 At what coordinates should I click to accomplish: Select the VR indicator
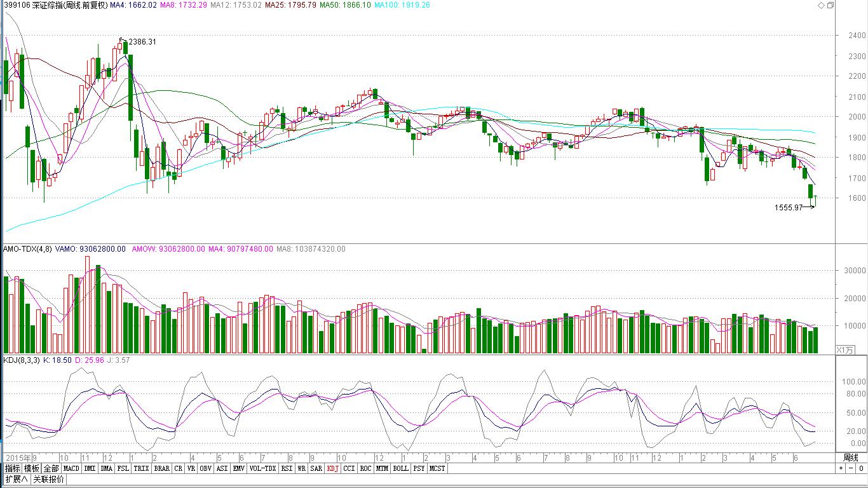click(x=191, y=468)
